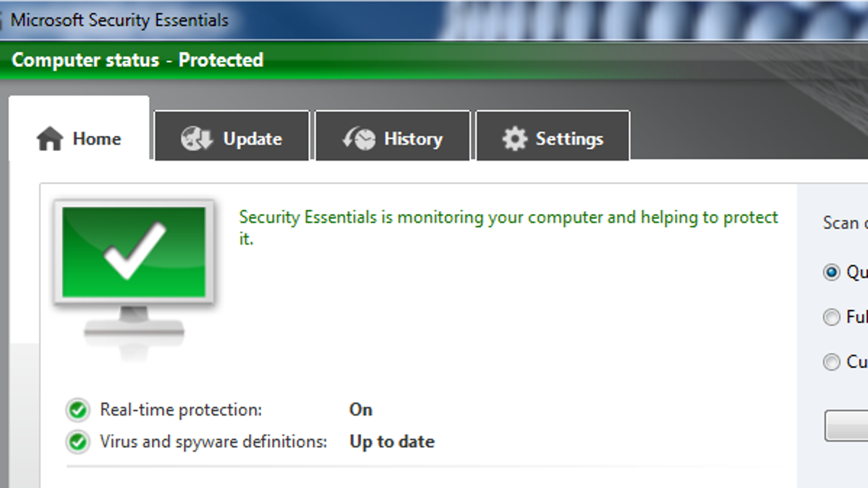The width and height of the screenshot is (868, 488).
Task: Go to the Home tab
Action: click(x=79, y=130)
